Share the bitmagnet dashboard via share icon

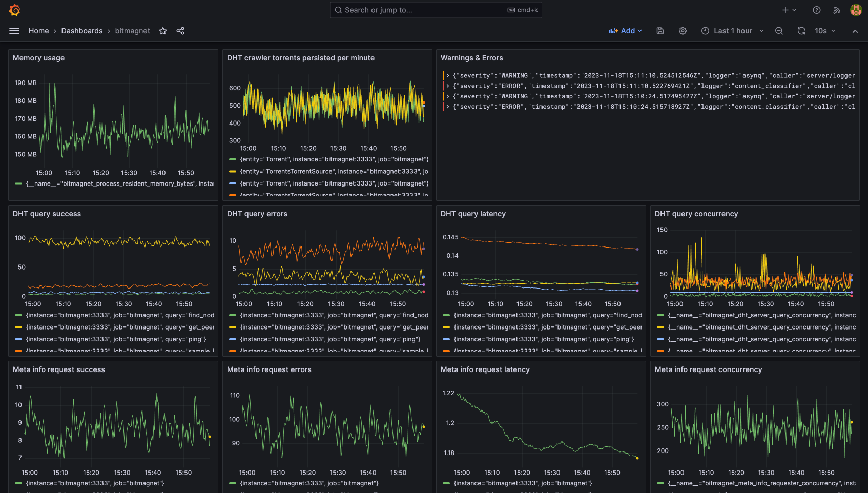180,31
